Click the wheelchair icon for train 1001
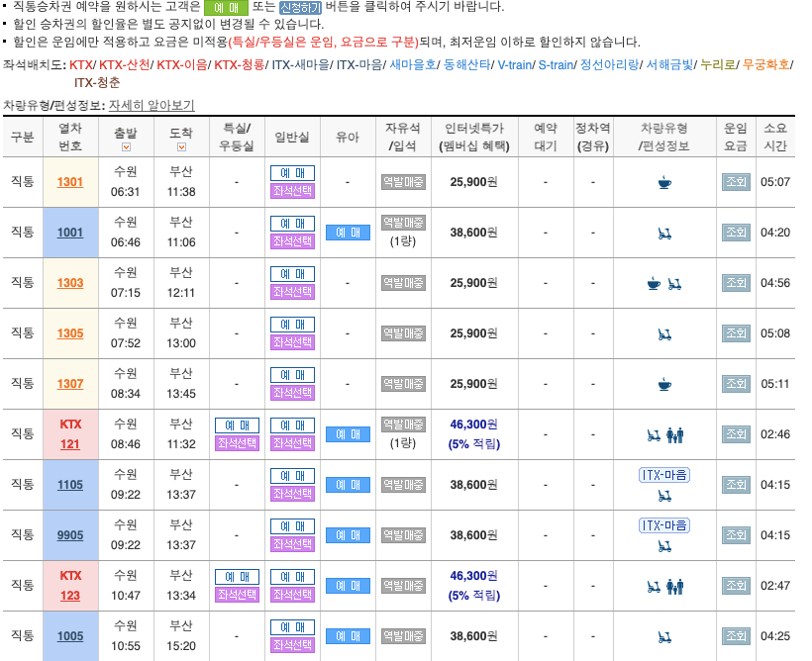 pyautogui.click(x=664, y=234)
